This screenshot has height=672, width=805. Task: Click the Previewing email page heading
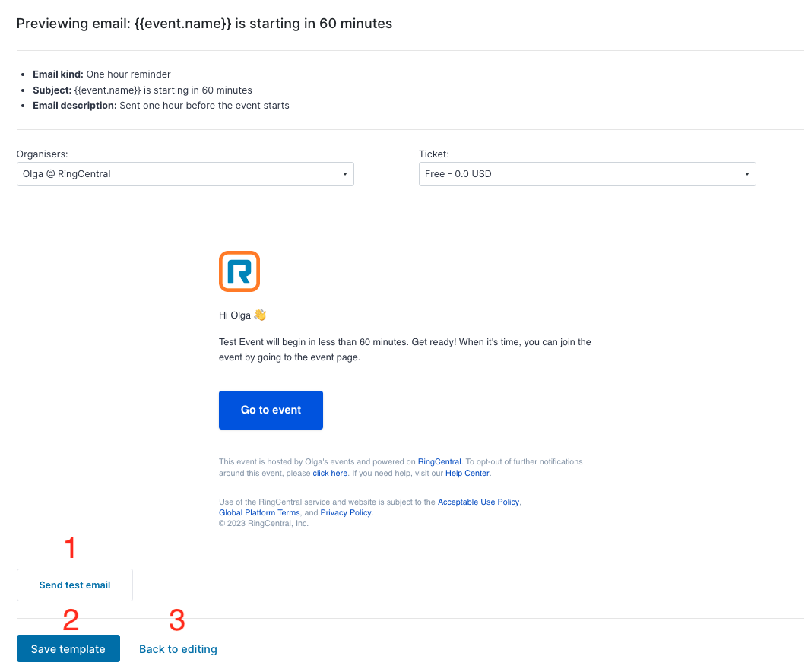point(204,24)
